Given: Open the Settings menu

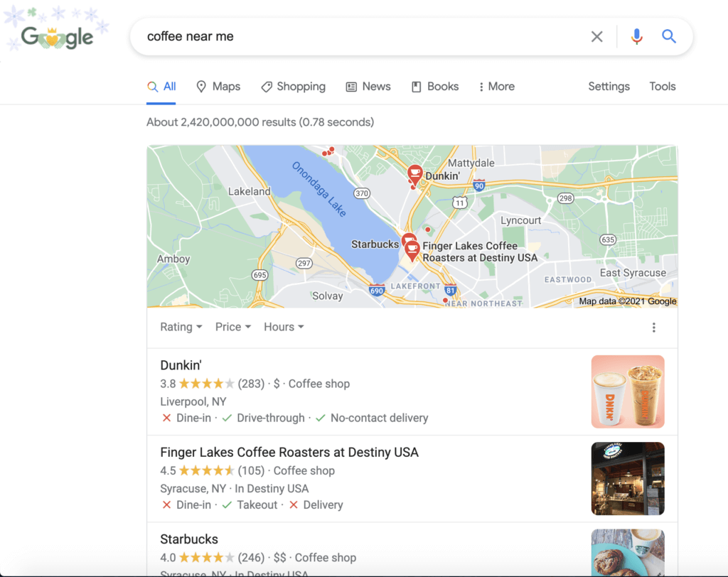Looking at the screenshot, I should pyautogui.click(x=609, y=86).
